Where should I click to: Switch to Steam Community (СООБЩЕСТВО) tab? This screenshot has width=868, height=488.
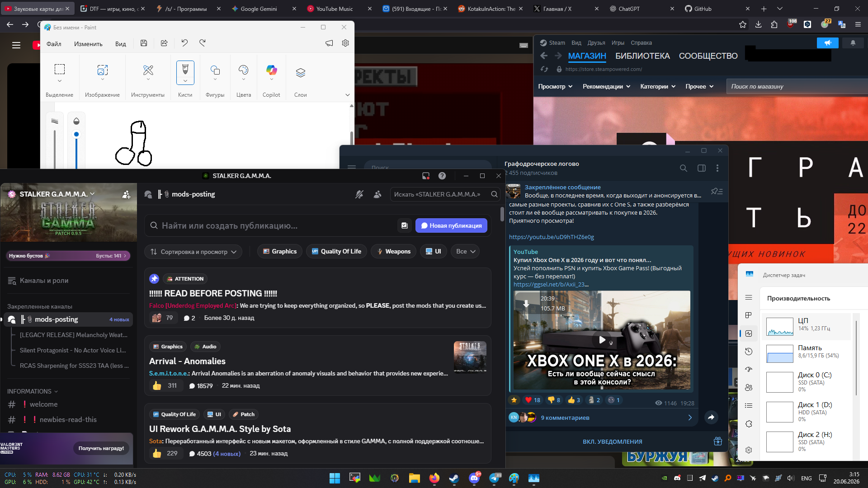pos(708,56)
